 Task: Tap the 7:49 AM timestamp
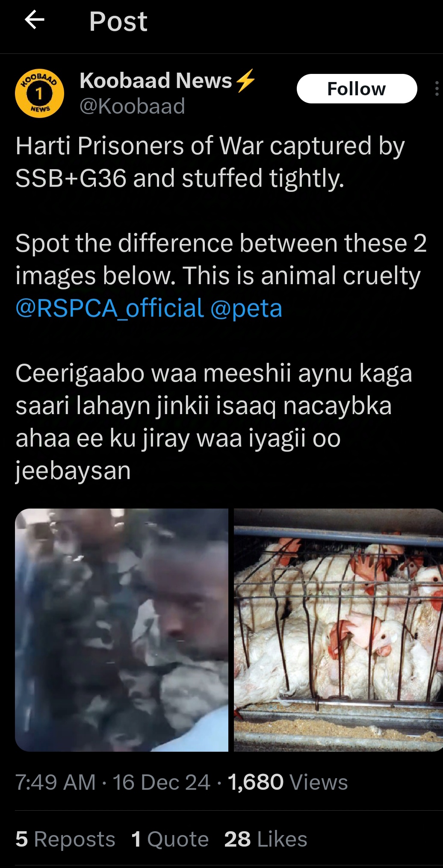coord(56,782)
